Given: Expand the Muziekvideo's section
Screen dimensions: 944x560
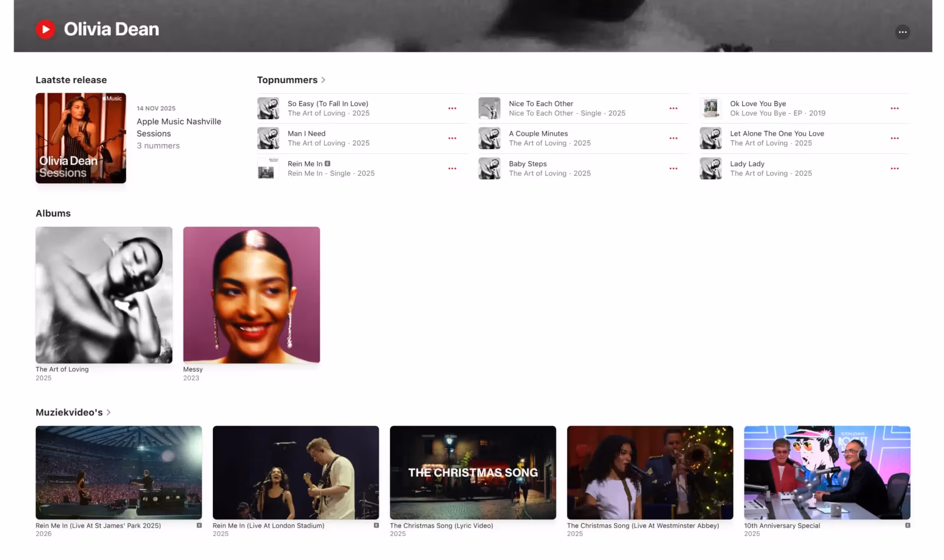Looking at the screenshot, I should click(108, 412).
